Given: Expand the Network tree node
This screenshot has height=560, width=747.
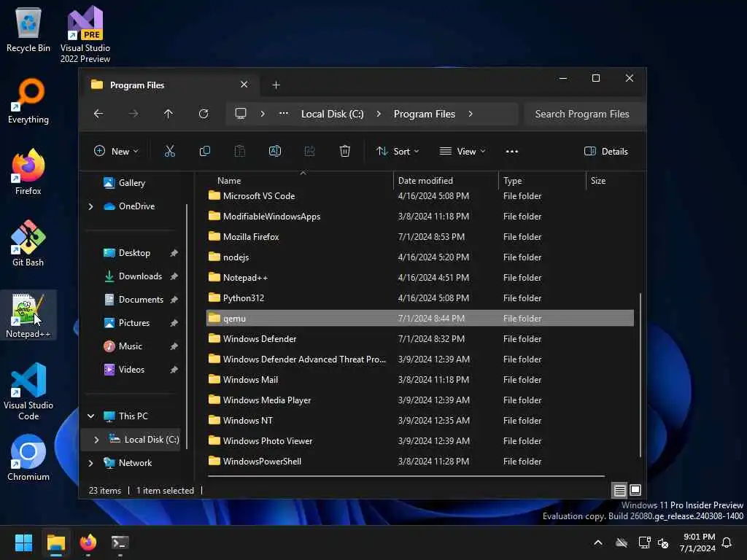Looking at the screenshot, I should coord(90,463).
